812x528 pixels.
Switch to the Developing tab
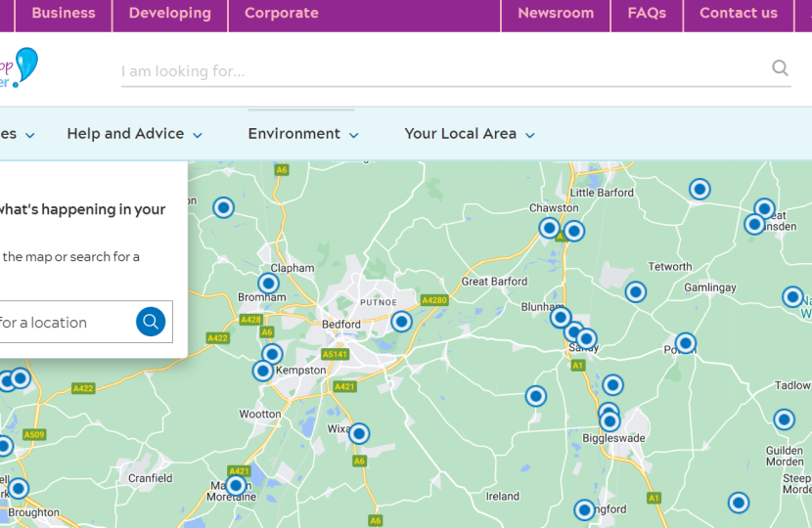169,14
